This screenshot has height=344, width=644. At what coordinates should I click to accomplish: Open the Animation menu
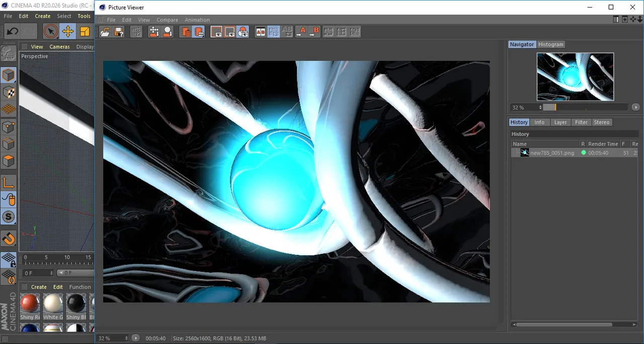click(197, 20)
